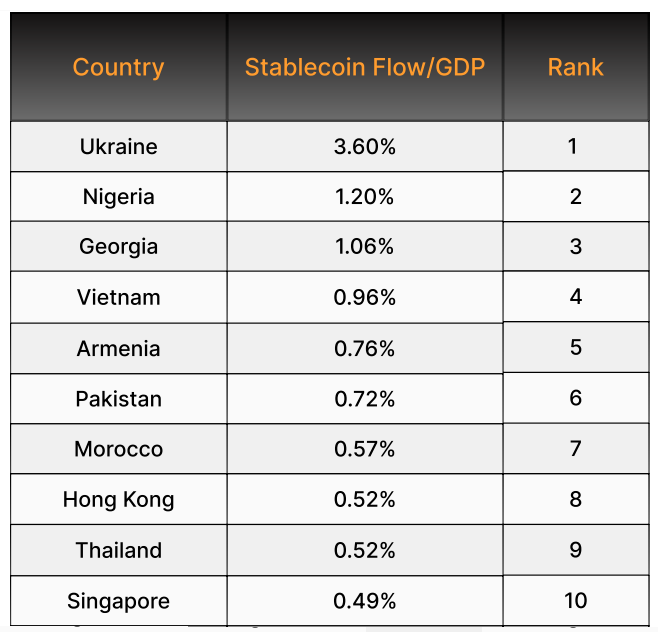Select the 0.96% value cell
This screenshot has width=658, height=633.
365,298
